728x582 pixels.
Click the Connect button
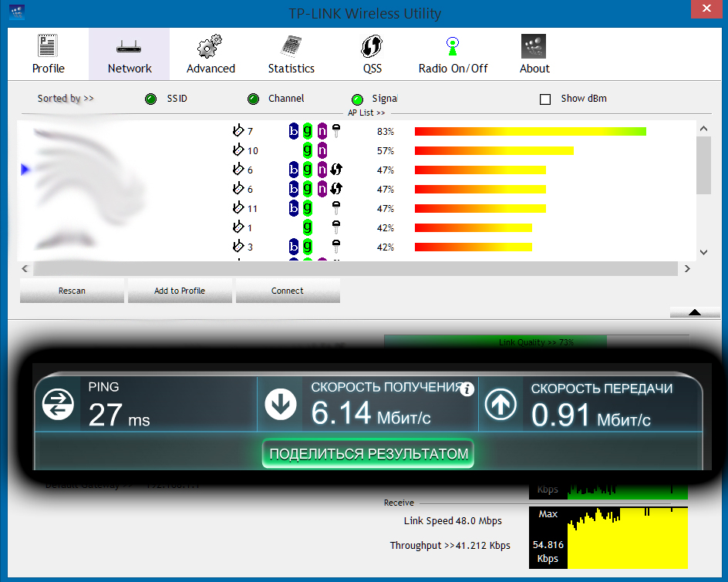point(288,291)
